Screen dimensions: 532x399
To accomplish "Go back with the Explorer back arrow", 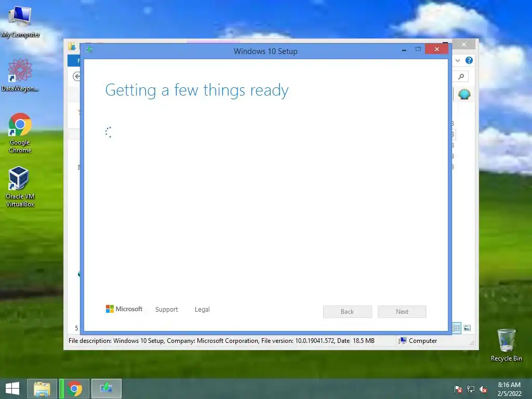I will (77, 77).
